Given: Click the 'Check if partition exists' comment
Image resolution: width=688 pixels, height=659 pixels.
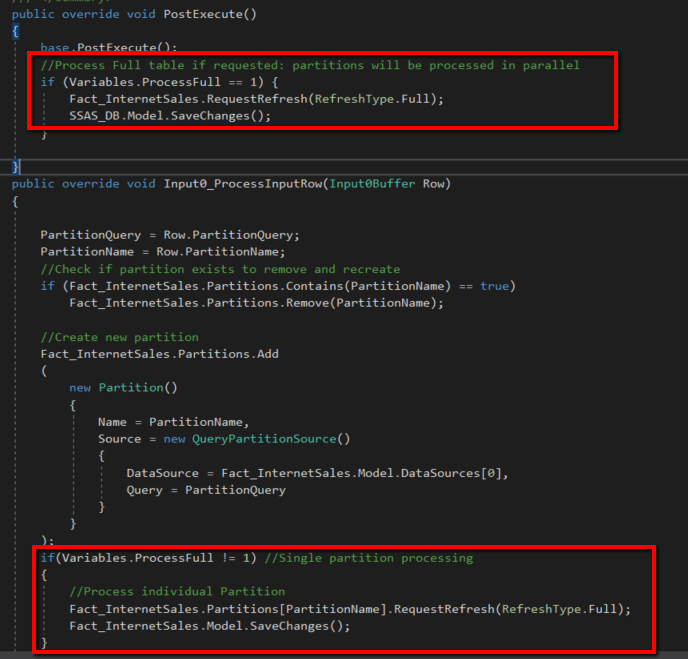Looking at the screenshot, I should 220,269.
